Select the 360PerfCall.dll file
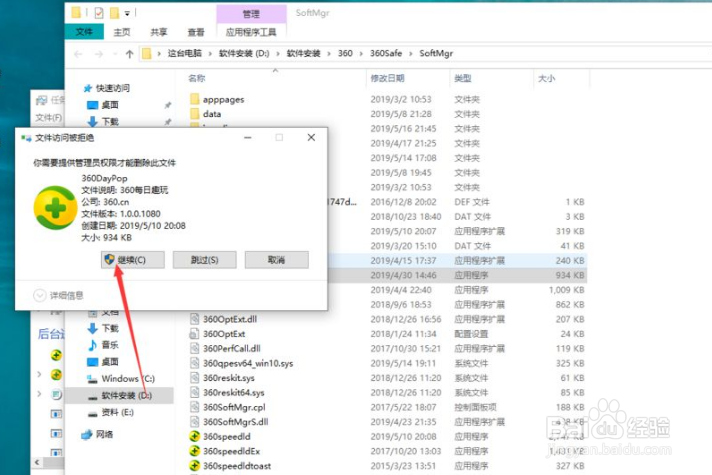The height and width of the screenshot is (475, 712). click(232, 348)
